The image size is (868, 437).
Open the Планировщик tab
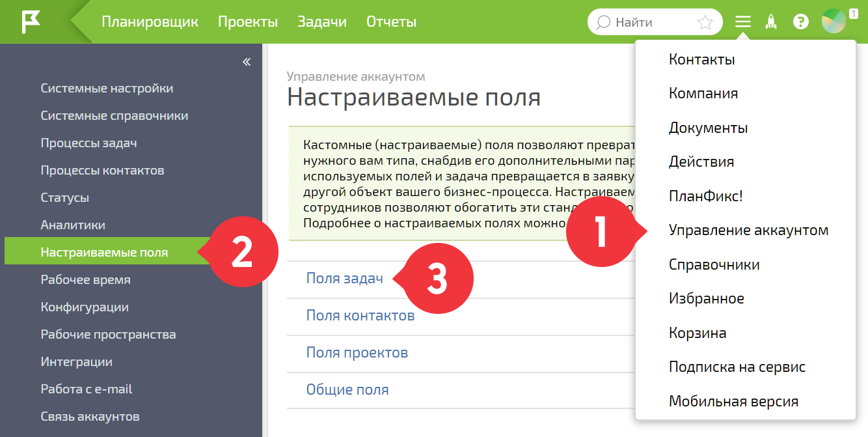coord(150,21)
